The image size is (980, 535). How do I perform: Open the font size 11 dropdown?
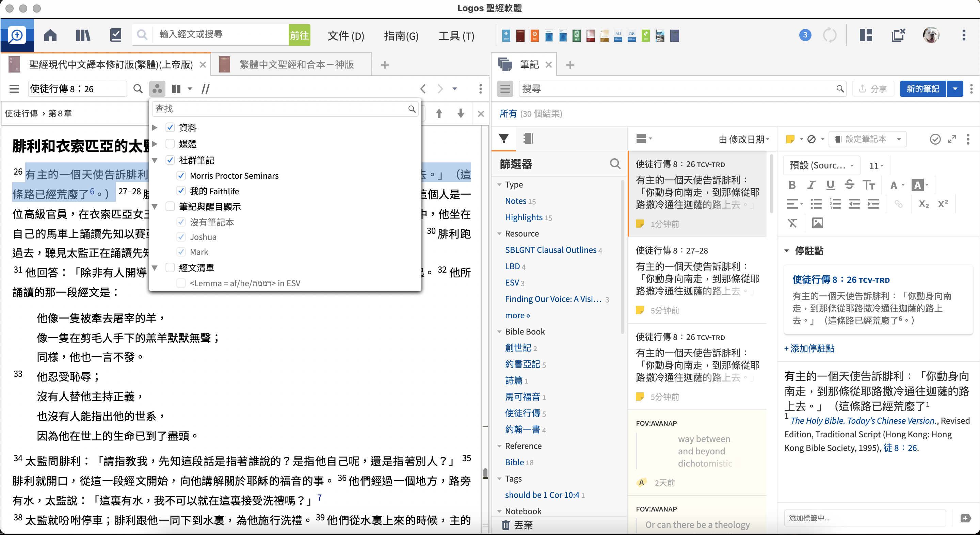click(x=876, y=166)
